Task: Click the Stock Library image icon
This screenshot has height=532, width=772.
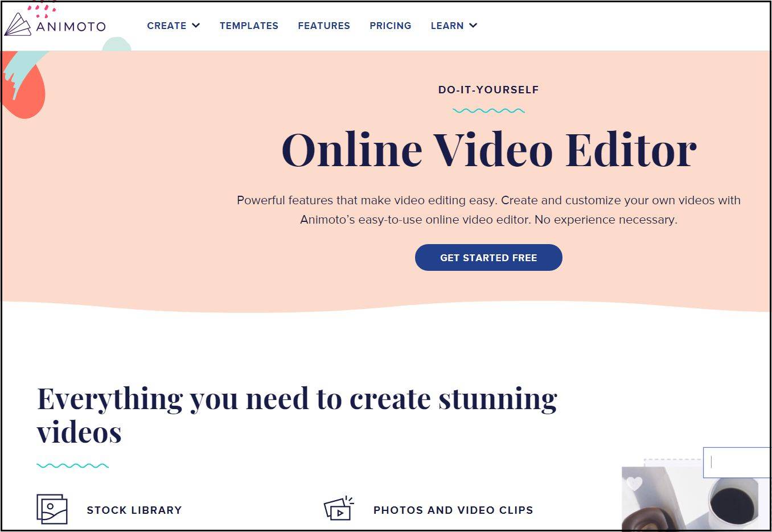Action: pyautogui.click(x=52, y=509)
